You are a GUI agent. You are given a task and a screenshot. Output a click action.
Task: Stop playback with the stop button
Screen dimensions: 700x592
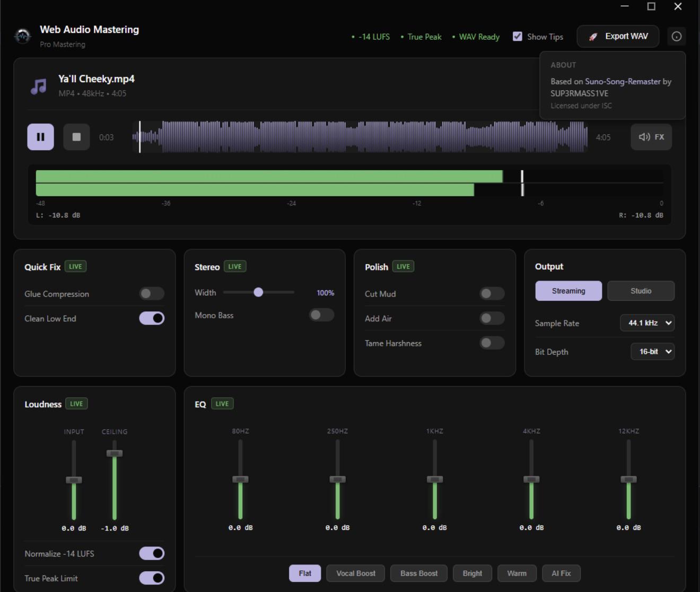(x=76, y=137)
